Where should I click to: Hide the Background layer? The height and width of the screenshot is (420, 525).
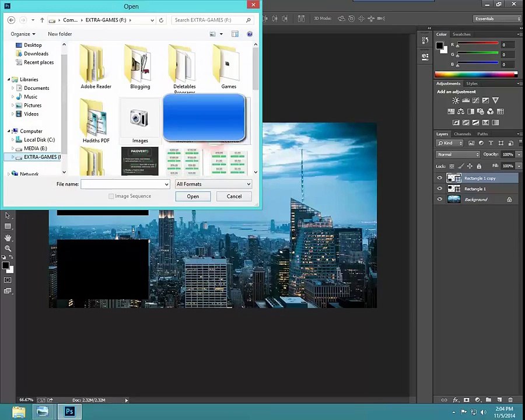(x=440, y=199)
